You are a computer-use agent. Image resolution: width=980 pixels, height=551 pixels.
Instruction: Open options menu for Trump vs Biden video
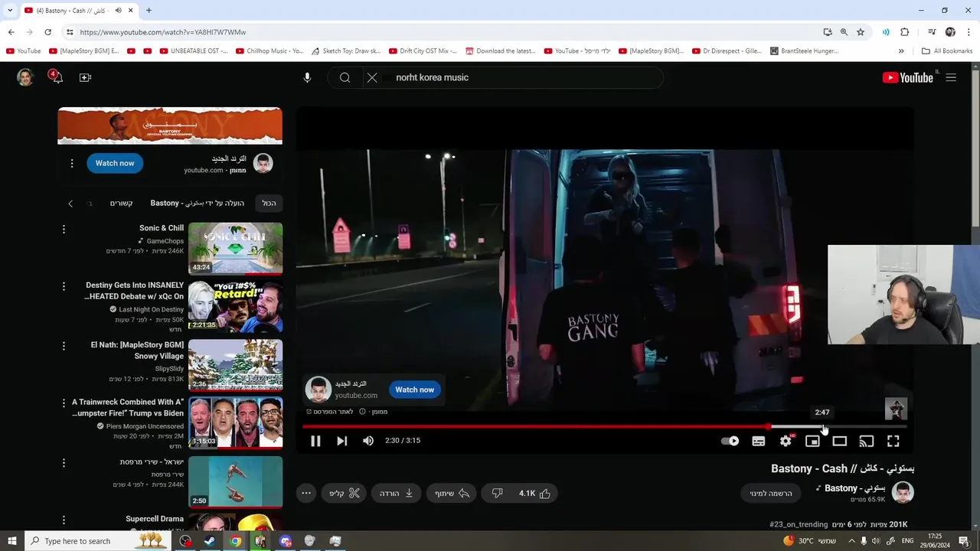tap(64, 403)
